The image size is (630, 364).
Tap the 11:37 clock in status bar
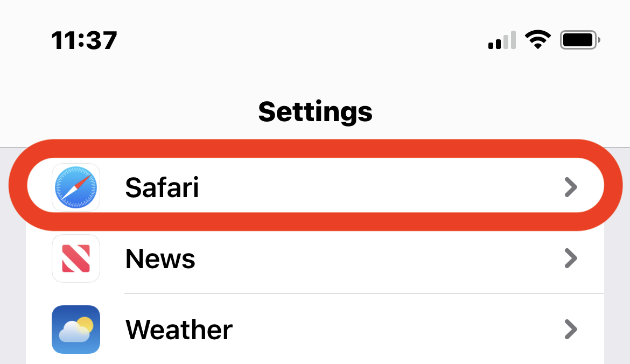(84, 40)
